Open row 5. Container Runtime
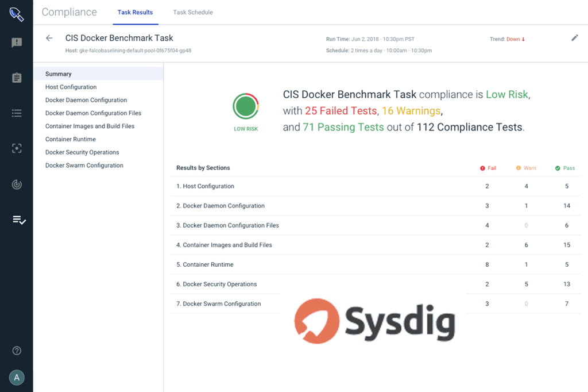 click(376, 264)
